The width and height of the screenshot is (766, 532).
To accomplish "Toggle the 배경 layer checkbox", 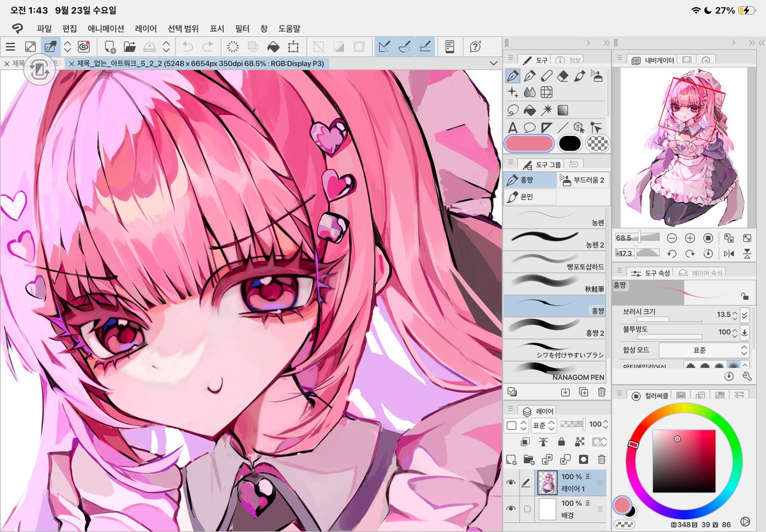I will pyautogui.click(x=527, y=509).
